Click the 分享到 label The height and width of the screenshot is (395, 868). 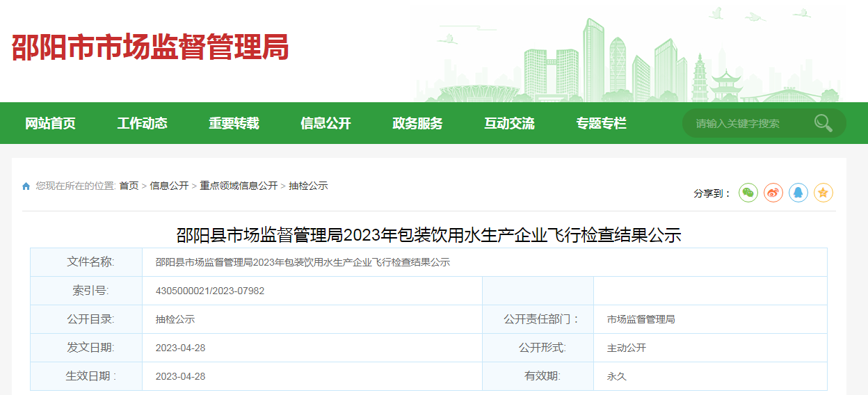712,193
